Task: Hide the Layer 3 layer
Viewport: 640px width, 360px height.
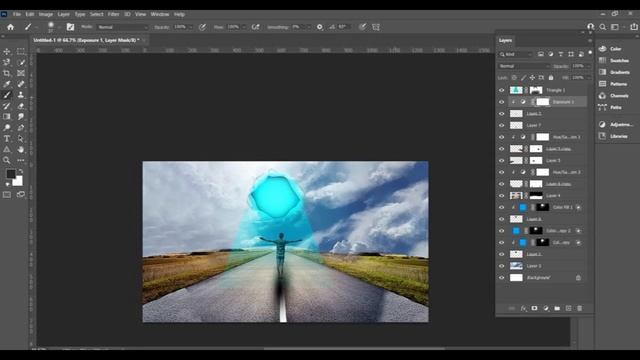Action: pyautogui.click(x=502, y=266)
